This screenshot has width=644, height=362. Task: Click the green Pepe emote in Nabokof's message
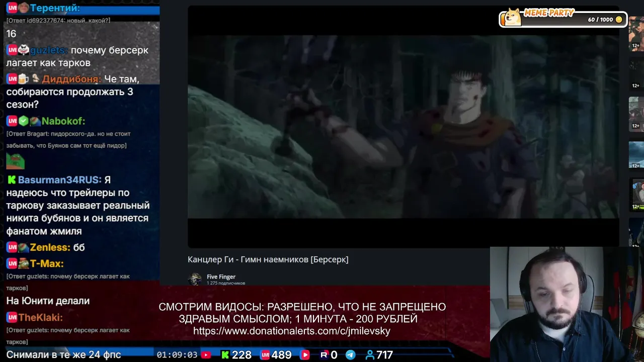[15, 161]
